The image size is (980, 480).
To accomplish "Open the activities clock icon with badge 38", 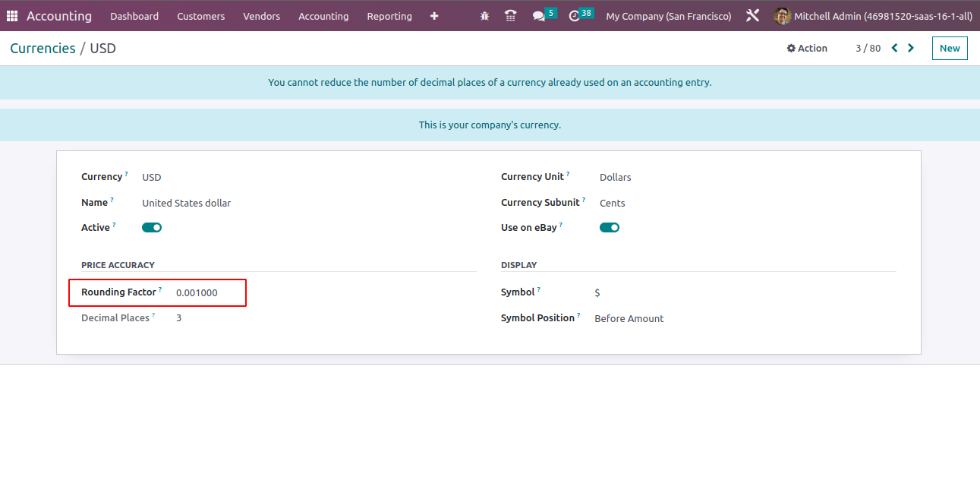I will click(x=575, y=16).
